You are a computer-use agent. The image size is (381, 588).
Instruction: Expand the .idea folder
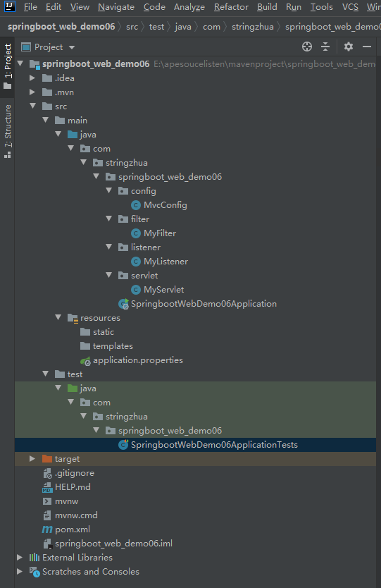[x=32, y=78]
